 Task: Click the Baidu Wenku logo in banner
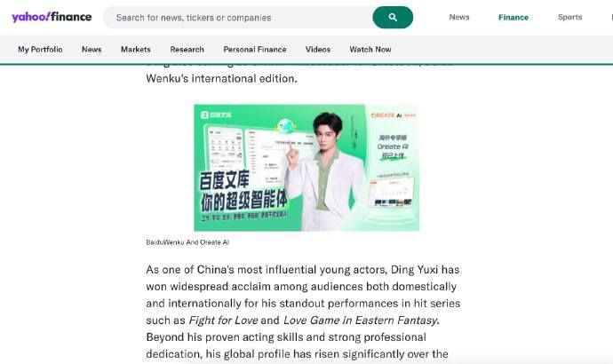pyautogui.click(x=216, y=115)
